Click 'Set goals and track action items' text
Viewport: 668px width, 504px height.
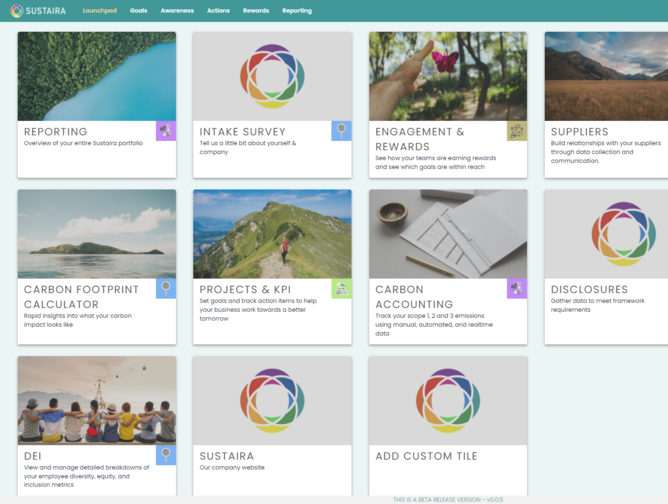258,309
